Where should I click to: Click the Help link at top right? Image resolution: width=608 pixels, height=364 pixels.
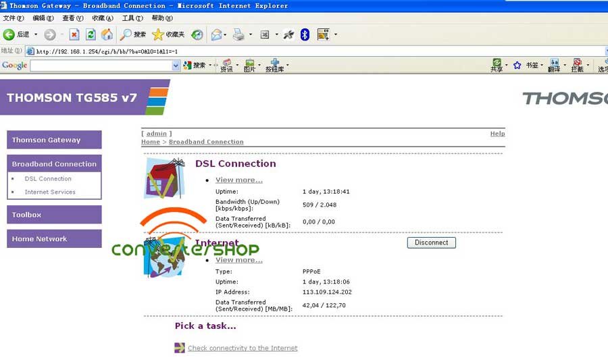tap(497, 133)
